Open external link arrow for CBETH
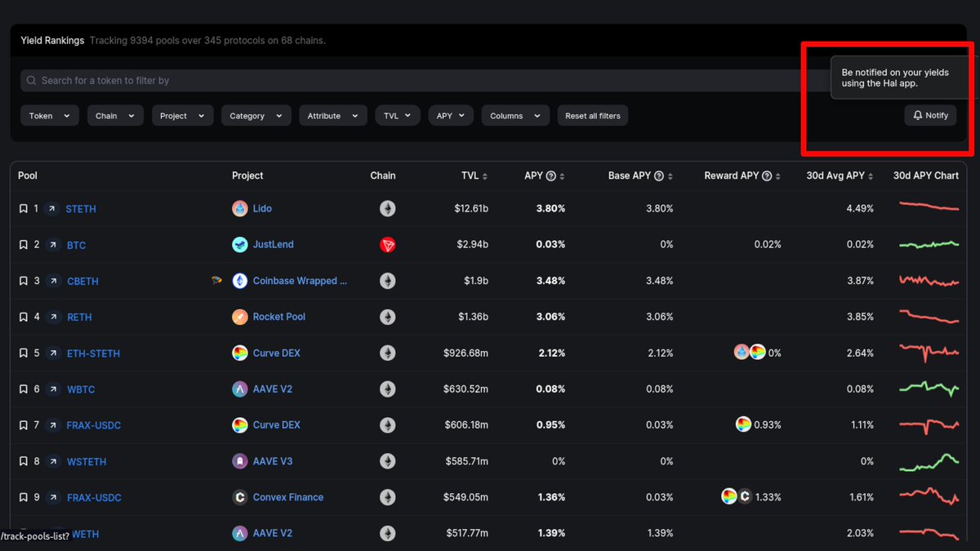The height and width of the screenshot is (551, 980). 53,281
